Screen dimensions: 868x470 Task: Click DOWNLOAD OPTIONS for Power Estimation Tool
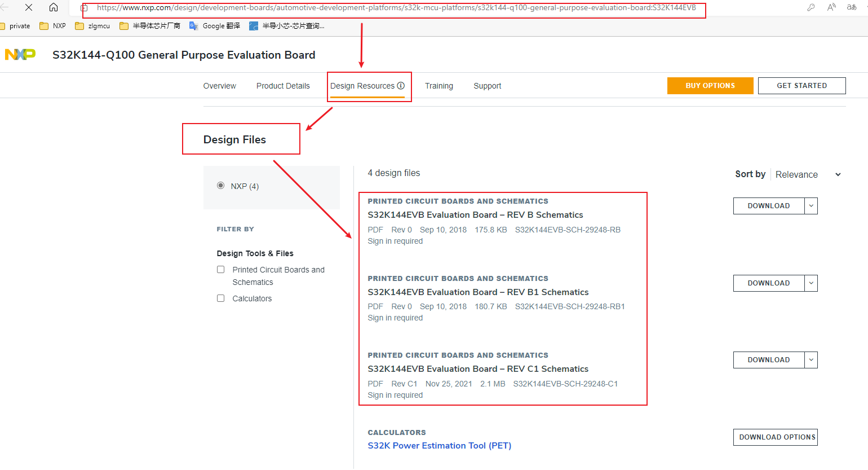776,437
